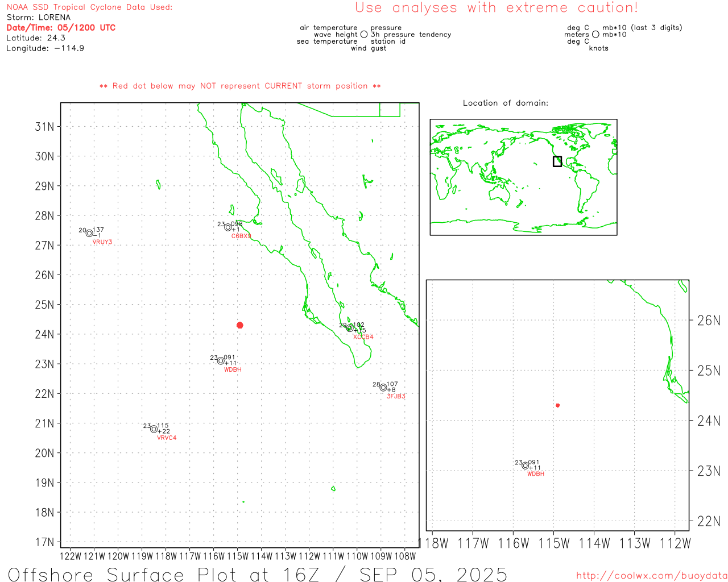Click the C6BX9 station id label

[x=241, y=236]
